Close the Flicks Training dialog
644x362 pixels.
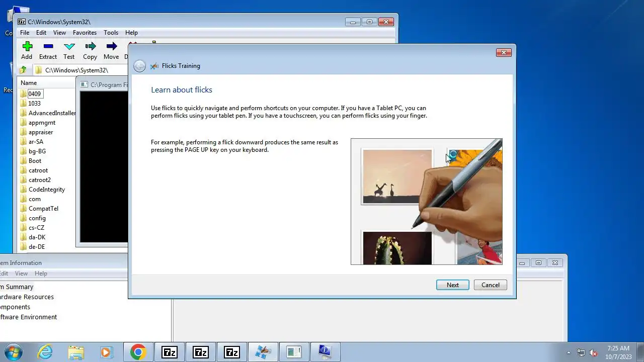(504, 52)
